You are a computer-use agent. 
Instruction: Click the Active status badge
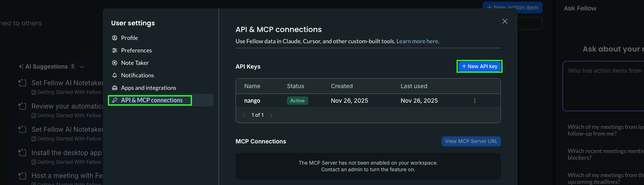pos(297,101)
